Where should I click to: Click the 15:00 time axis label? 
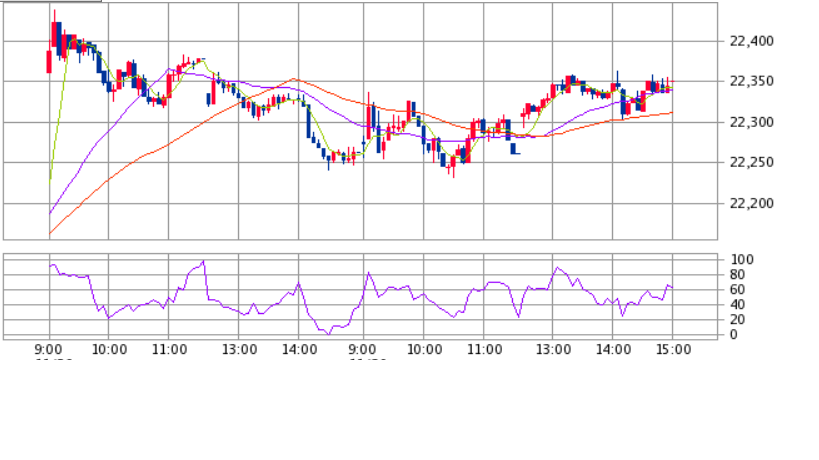[673, 349]
